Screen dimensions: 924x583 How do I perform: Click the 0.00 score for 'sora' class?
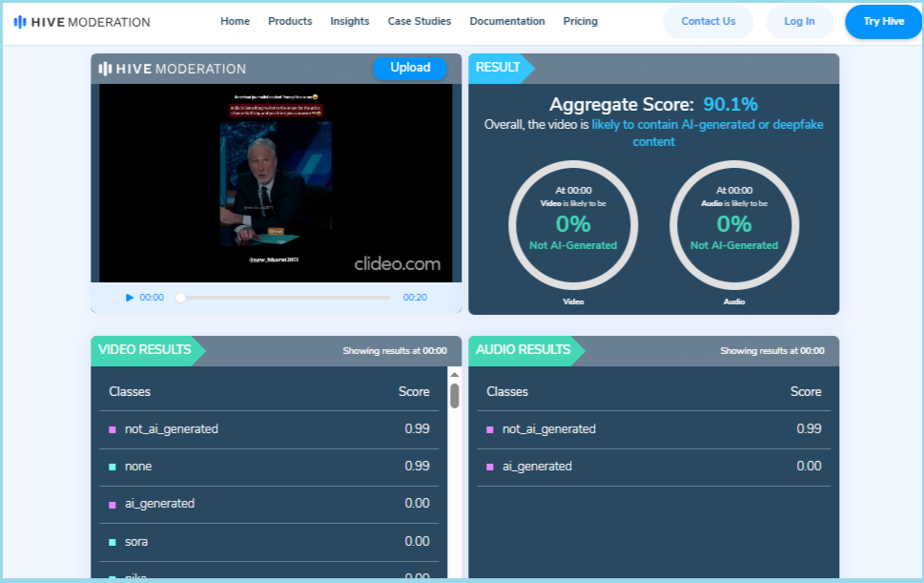click(418, 542)
